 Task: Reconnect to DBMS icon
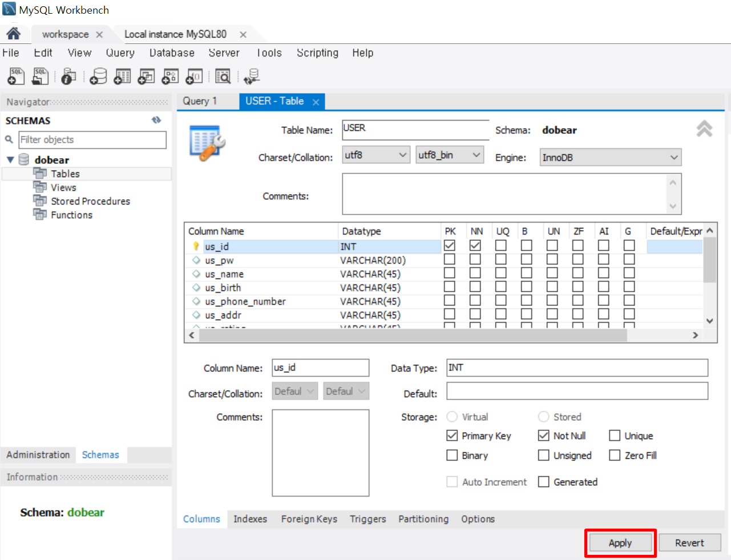pos(252,76)
